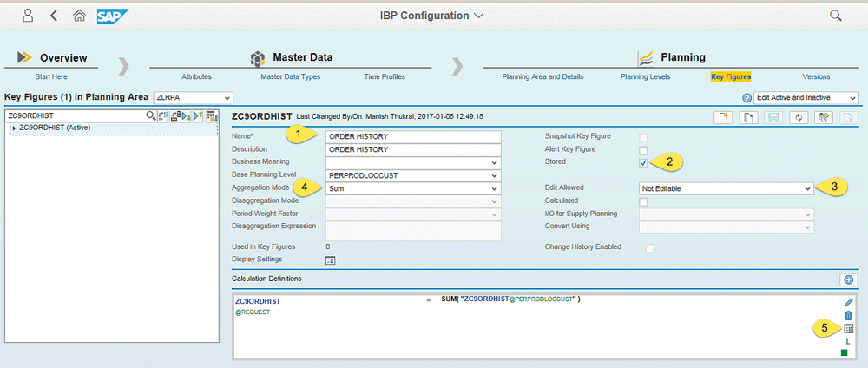Open the Attributes tab
868x368 pixels.
pos(196,77)
